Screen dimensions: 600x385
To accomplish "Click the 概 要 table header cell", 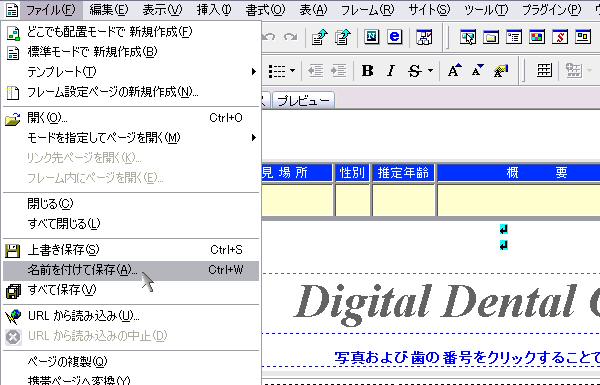I will (x=519, y=173).
